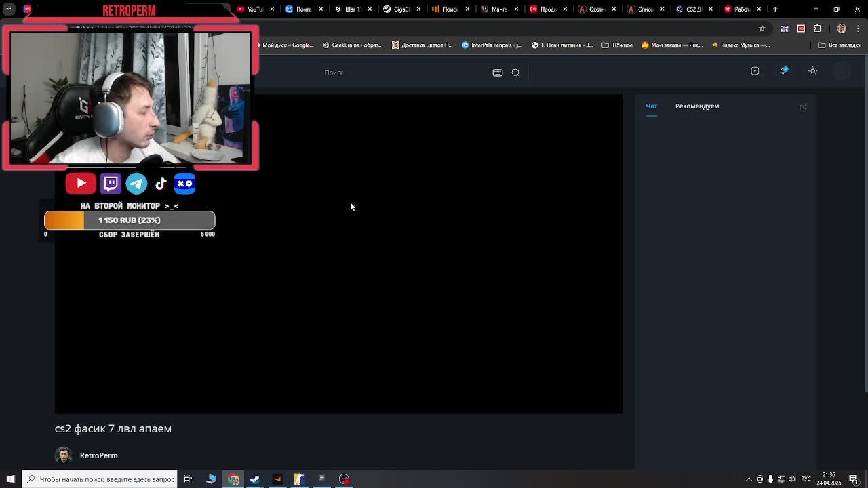Open План питания bookmark
Viewport: 868px width, 488px height.
coord(561,45)
